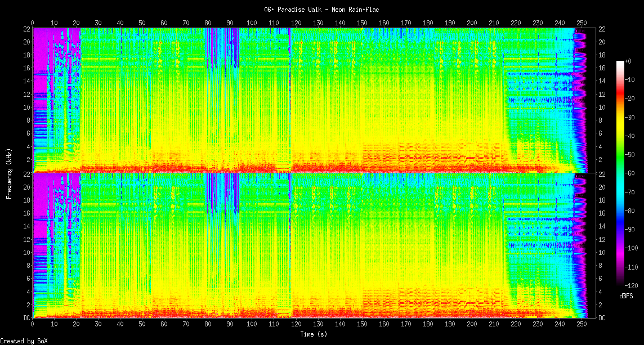Select the 'Time (s)' axis label
The image size is (644, 345).
313,334
